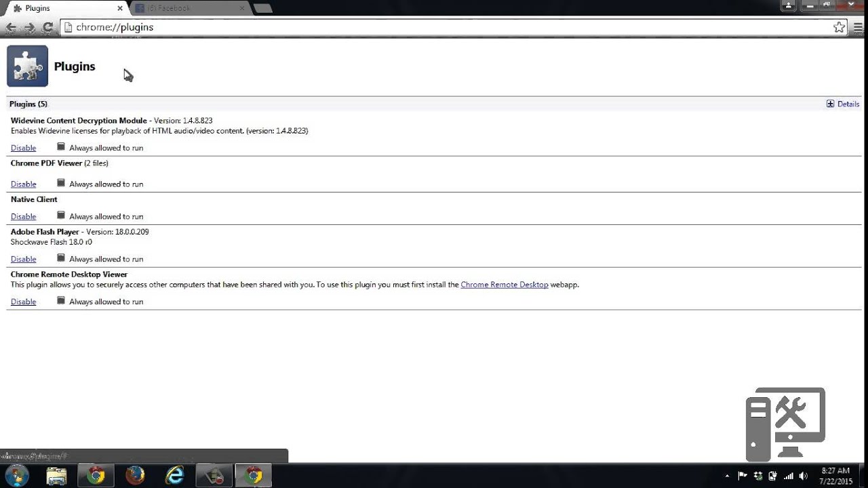Toggle Always allowed for Chrome Remote Desktop Viewer

(x=60, y=301)
